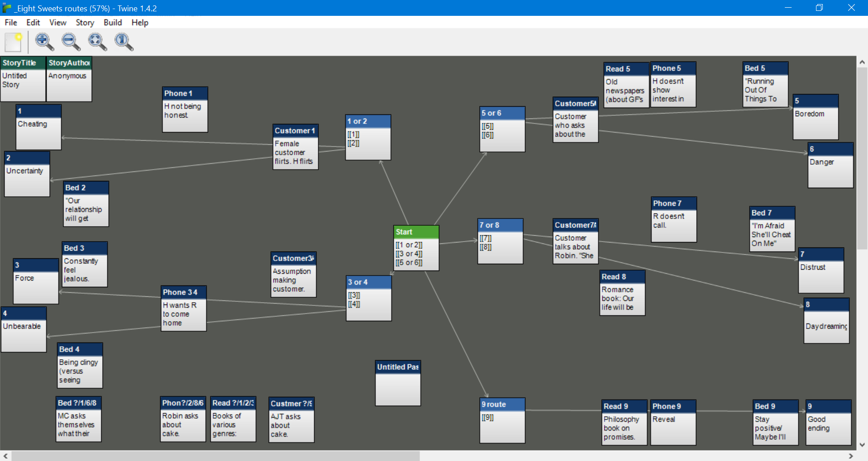This screenshot has width=868, height=461.
Task: Click the Twine app icon in title bar
Action: tap(7, 8)
